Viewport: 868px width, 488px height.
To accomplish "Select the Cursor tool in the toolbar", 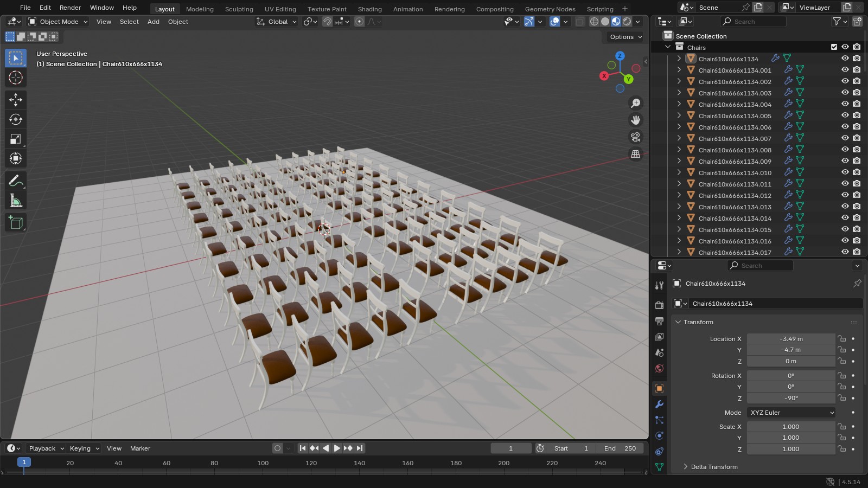I will (16, 78).
